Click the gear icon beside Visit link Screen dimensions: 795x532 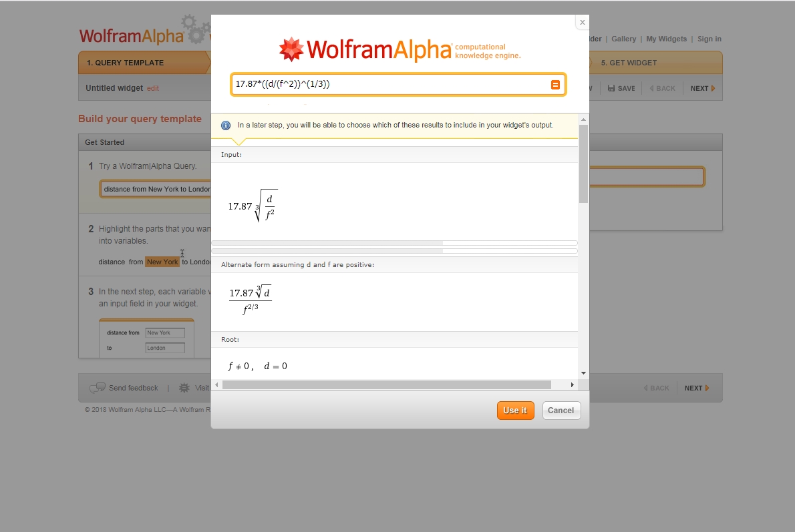[x=184, y=388]
